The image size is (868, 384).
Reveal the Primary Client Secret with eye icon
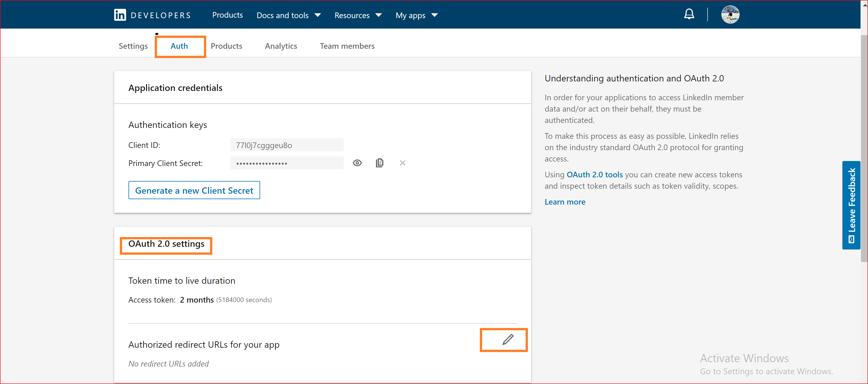tap(357, 163)
